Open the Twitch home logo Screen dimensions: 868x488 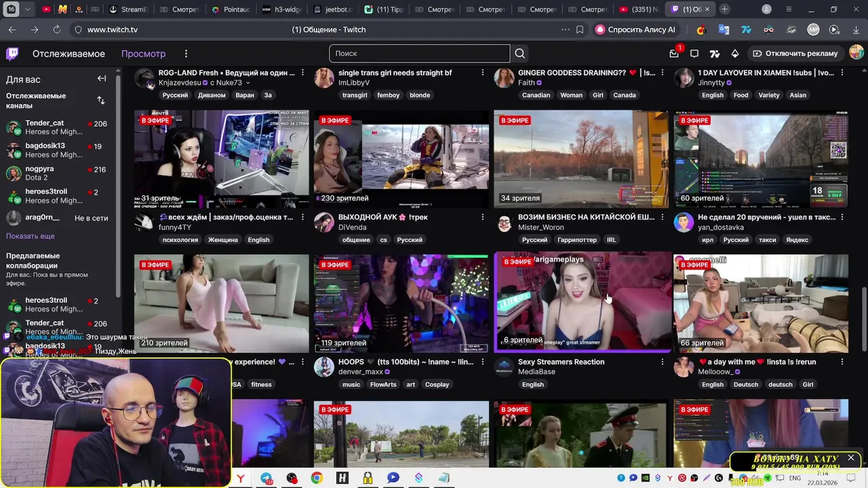pos(12,54)
